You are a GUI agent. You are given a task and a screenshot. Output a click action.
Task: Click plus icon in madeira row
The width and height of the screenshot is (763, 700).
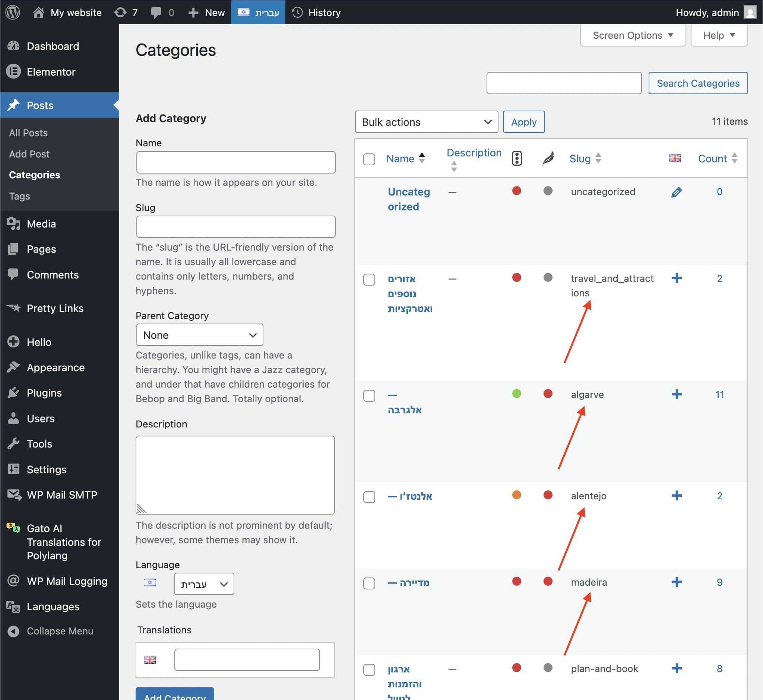[676, 582]
